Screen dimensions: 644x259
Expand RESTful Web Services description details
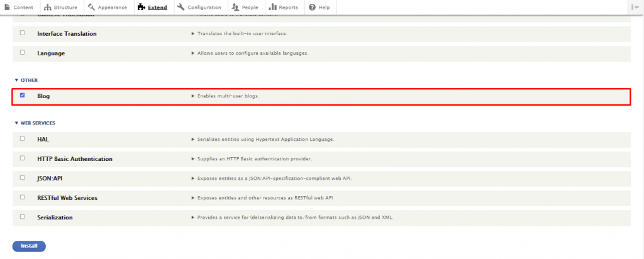(x=193, y=198)
